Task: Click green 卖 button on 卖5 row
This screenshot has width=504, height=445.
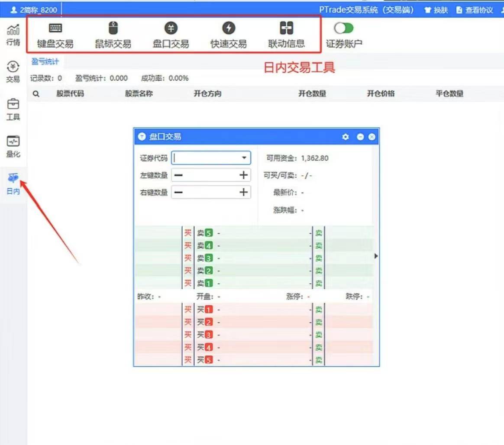Action: click(x=319, y=233)
